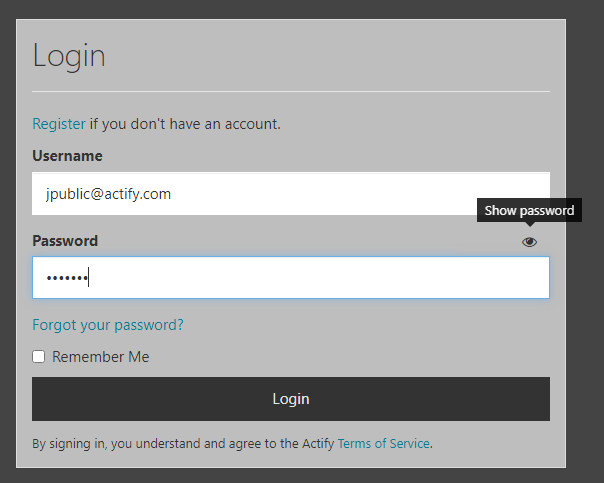Viewport: 604px width, 483px height.
Task: Click the masked password dots
Action: [67, 278]
